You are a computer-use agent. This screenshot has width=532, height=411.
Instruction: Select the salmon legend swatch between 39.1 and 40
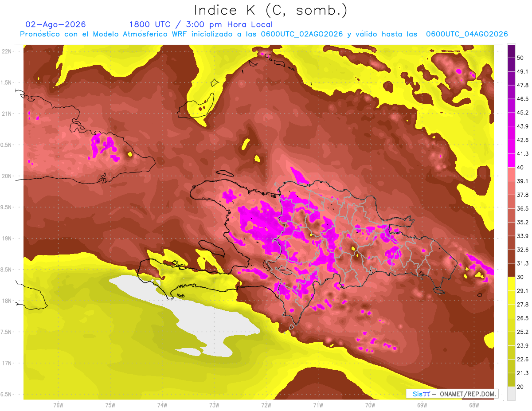pos(511,174)
